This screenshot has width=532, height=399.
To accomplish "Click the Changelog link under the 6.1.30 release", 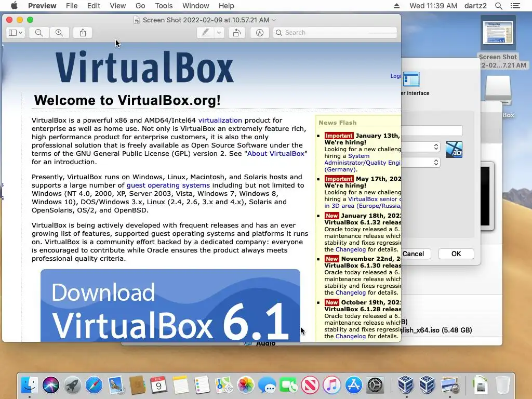I will [351, 292].
